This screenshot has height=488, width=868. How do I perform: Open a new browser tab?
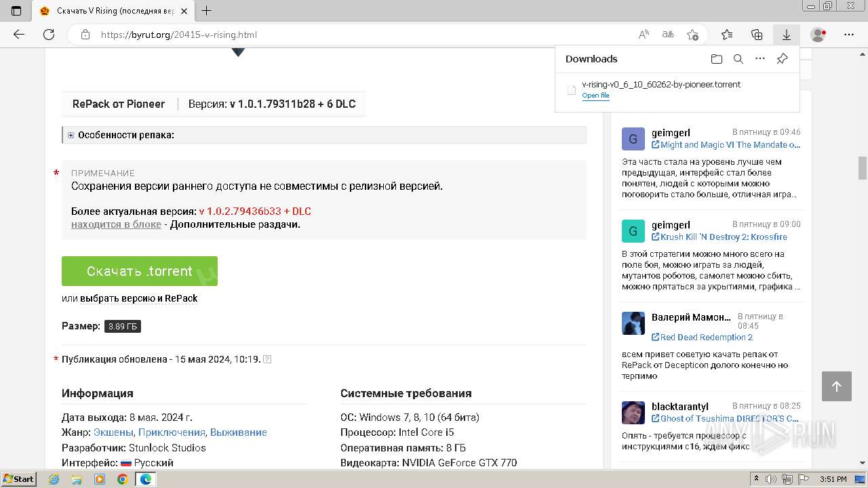pos(207,11)
